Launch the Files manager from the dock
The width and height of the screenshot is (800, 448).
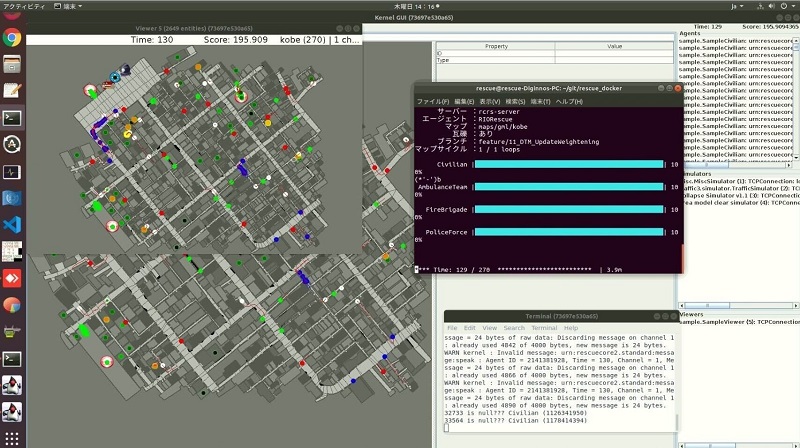coord(13,65)
